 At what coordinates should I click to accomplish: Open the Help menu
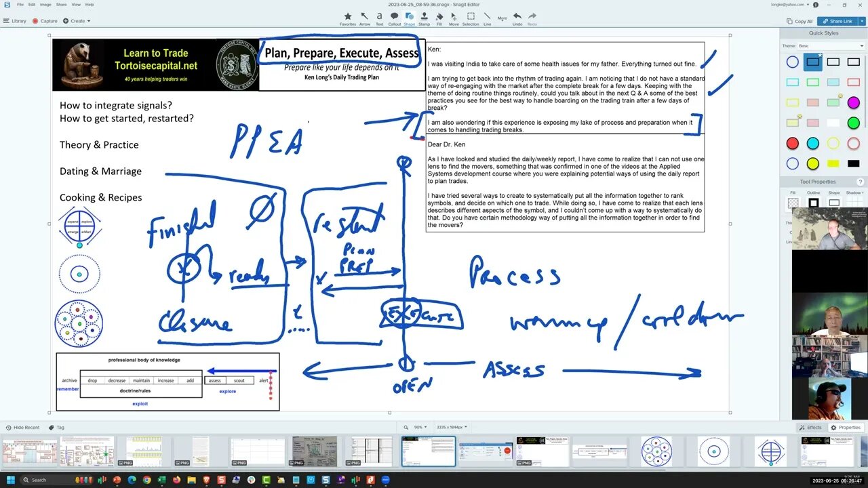90,4
